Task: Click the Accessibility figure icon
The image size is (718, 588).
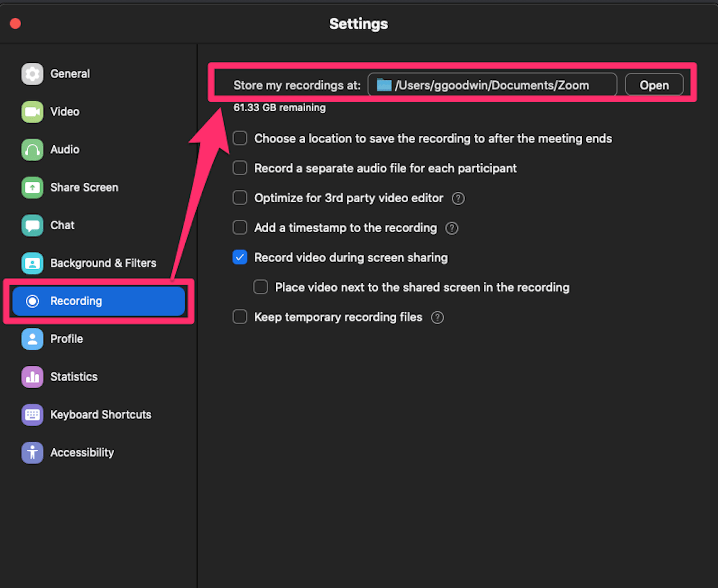Action: click(32, 453)
